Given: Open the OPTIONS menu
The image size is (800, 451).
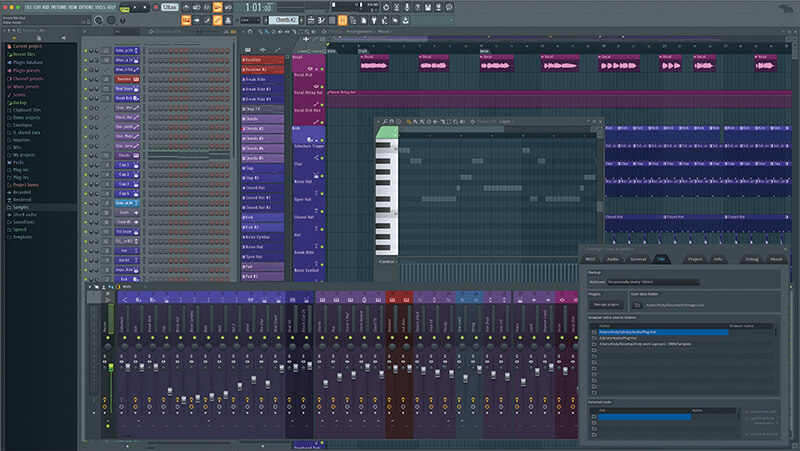Looking at the screenshot, I should coord(86,7).
